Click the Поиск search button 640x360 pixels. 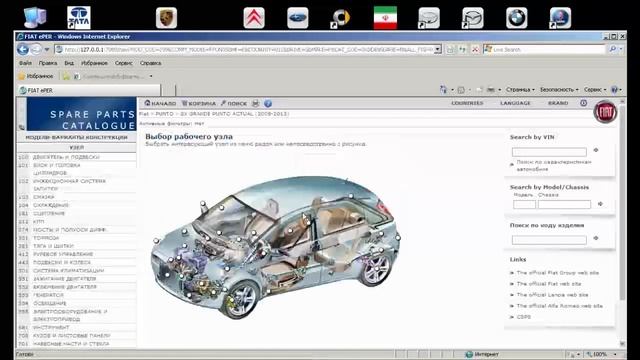point(234,103)
